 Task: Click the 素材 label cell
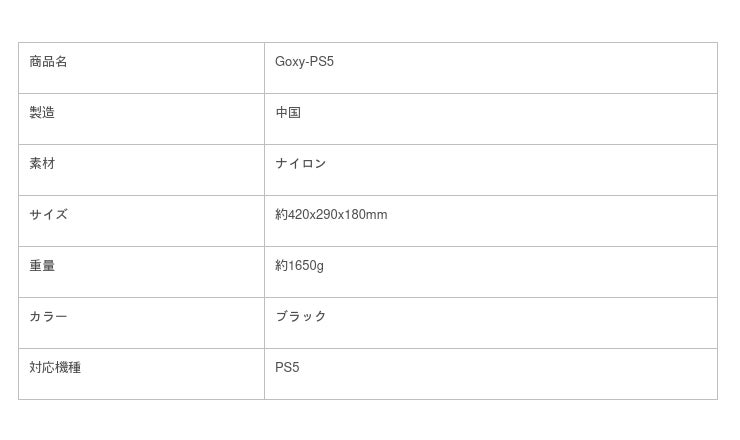coord(42,164)
